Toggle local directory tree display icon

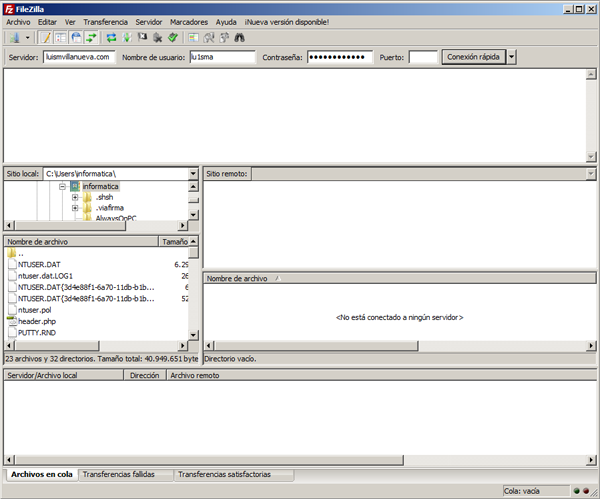coord(61,38)
